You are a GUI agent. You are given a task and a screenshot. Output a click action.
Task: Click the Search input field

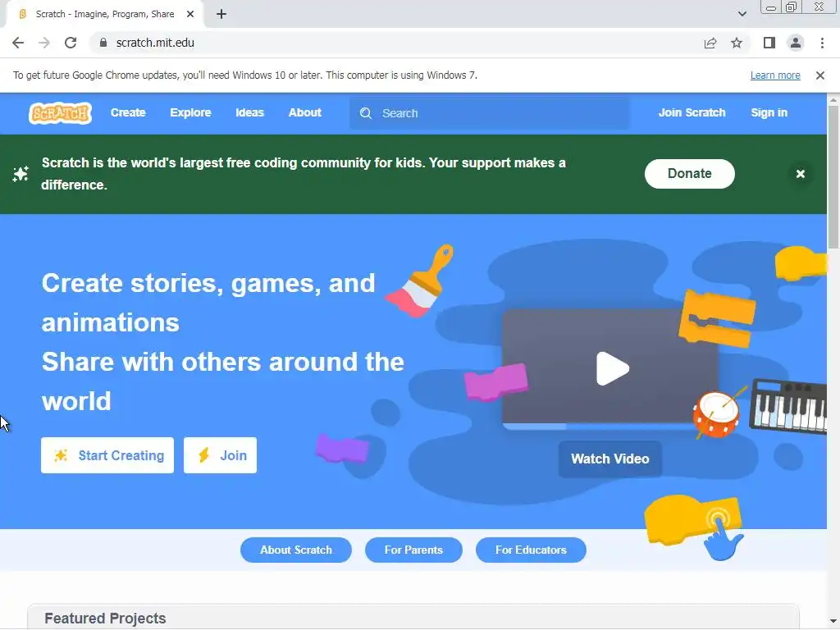(x=490, y=113)
